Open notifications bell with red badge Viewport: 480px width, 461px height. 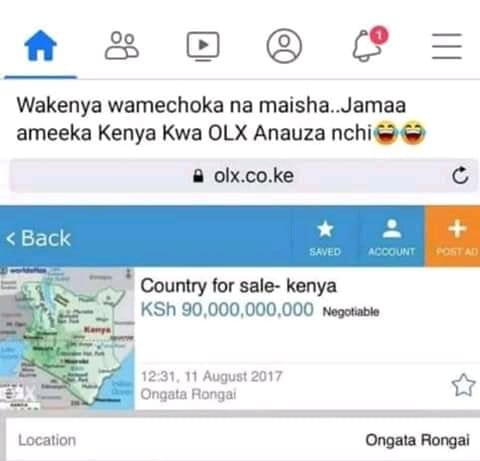pos(369,44)
